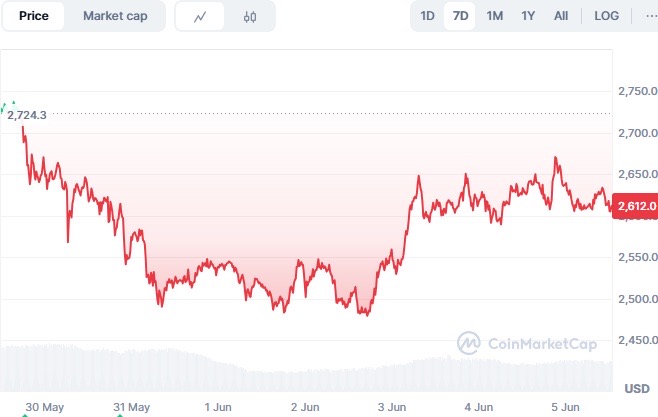
Task: Click green marker under 31 May
Action: 120,415
